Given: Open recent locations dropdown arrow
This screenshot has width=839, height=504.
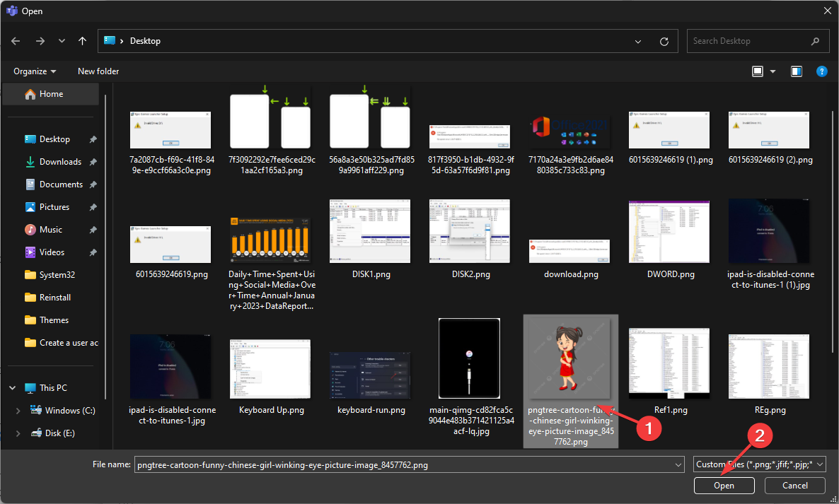Looking at the screenshot, I should tap(62, 41).
